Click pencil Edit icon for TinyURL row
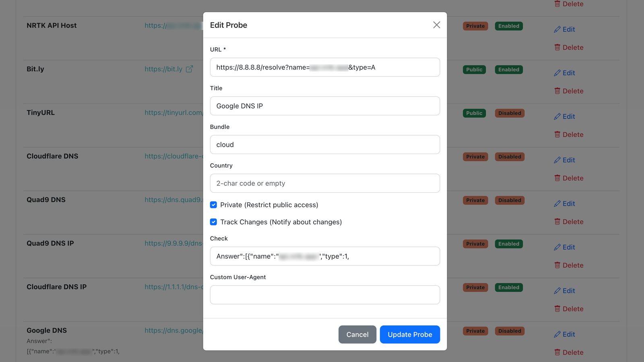This screenshot has height=362, width=644. [x=557, y=117]
